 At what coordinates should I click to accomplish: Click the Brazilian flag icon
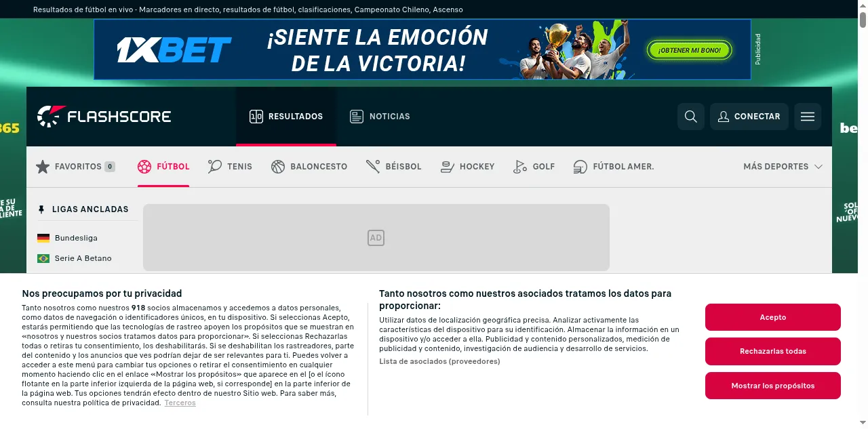43,258
